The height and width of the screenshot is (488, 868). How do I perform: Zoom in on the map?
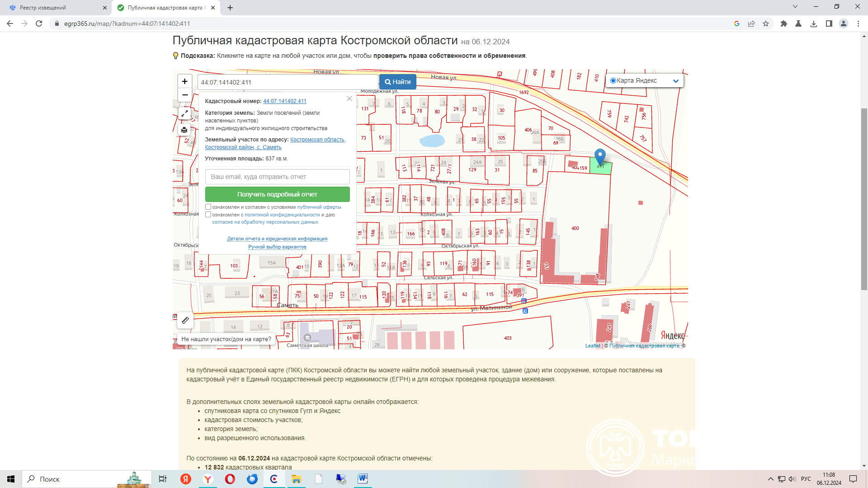tap(184, 82)
